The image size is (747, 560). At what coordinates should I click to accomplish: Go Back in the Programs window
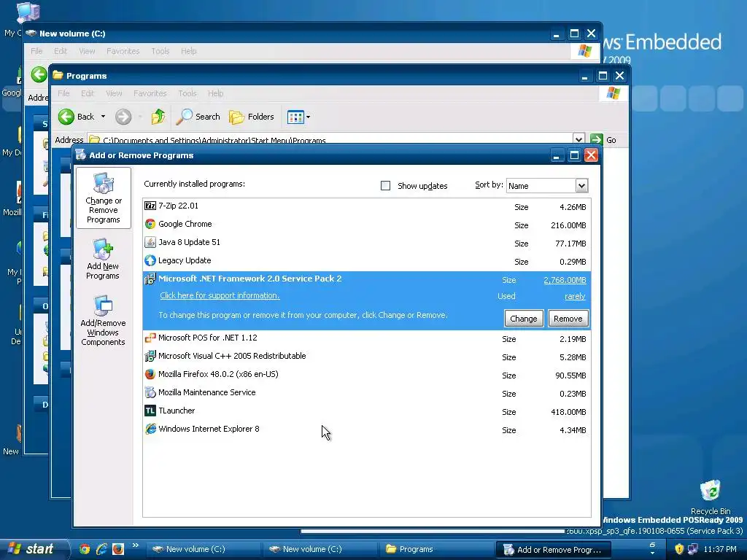[76, 117]
